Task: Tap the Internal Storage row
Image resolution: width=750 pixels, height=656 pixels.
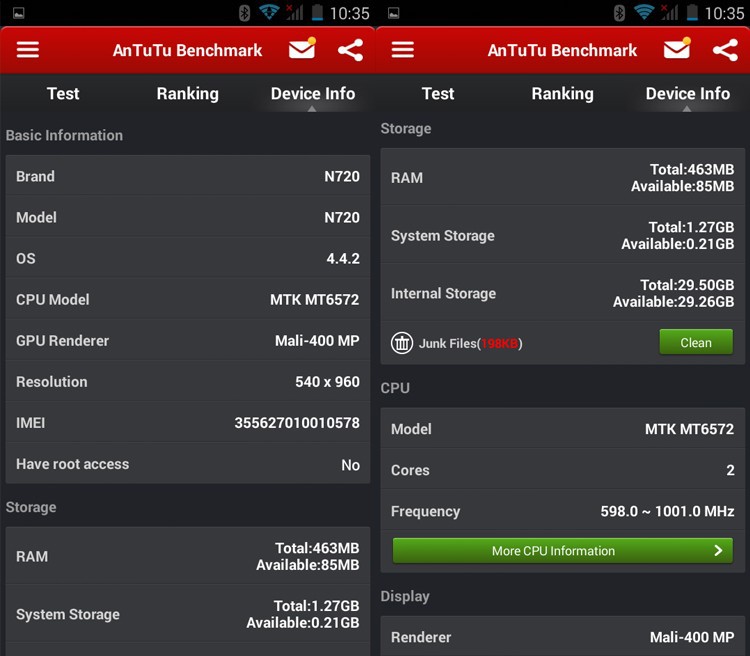Action: pyautogui.click(x=562, y=293)
